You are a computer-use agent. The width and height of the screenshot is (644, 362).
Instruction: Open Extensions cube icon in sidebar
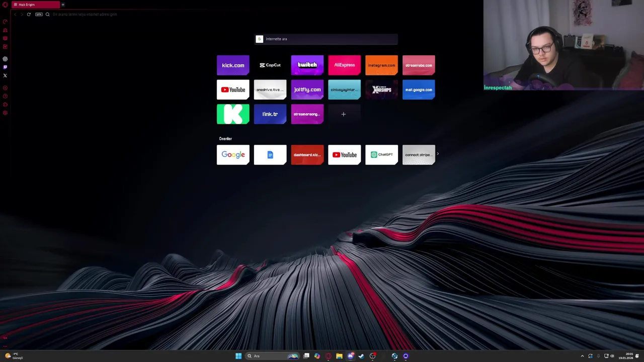click(5, 105)
